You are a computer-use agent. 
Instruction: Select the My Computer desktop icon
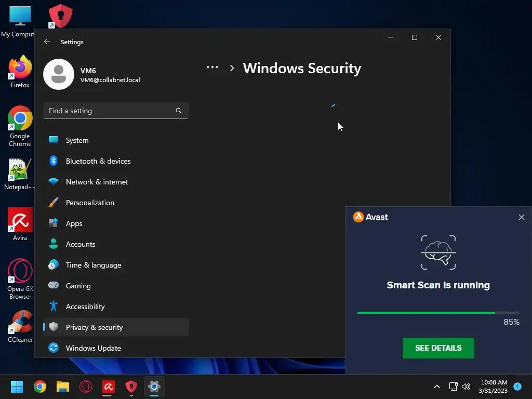(x=19, y=21)
